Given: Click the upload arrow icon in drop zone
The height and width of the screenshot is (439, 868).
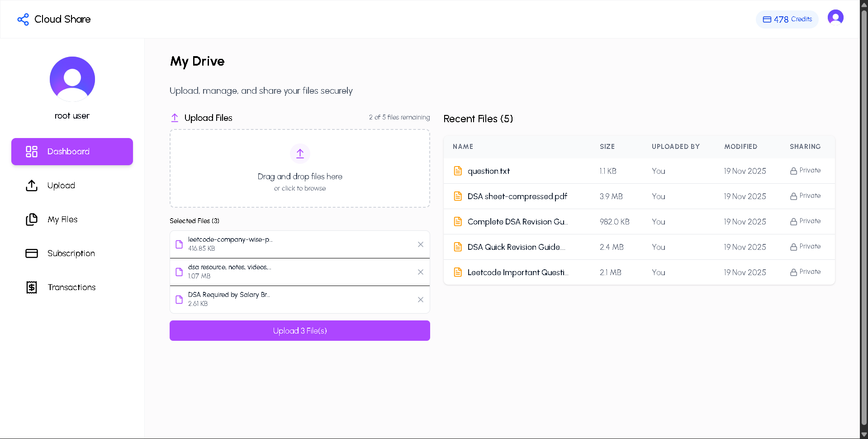Looking at the screenshot, I should [300, 154].
